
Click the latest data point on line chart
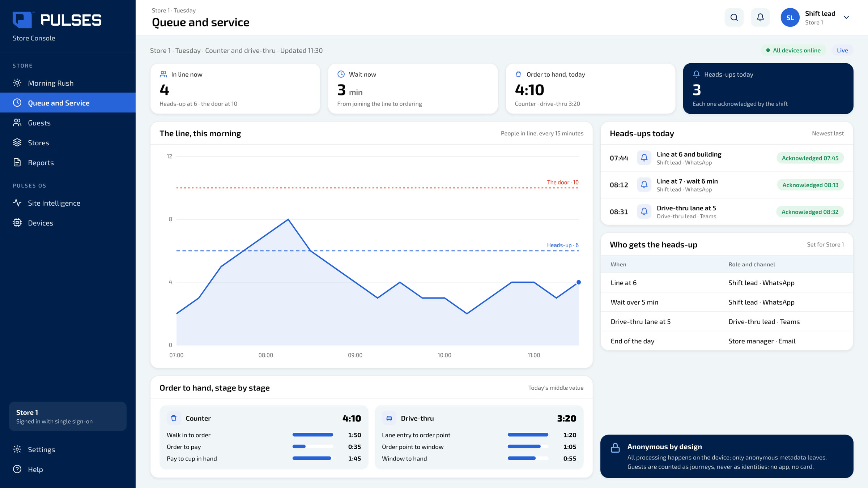pyautogui.click(x=579, y=282)
